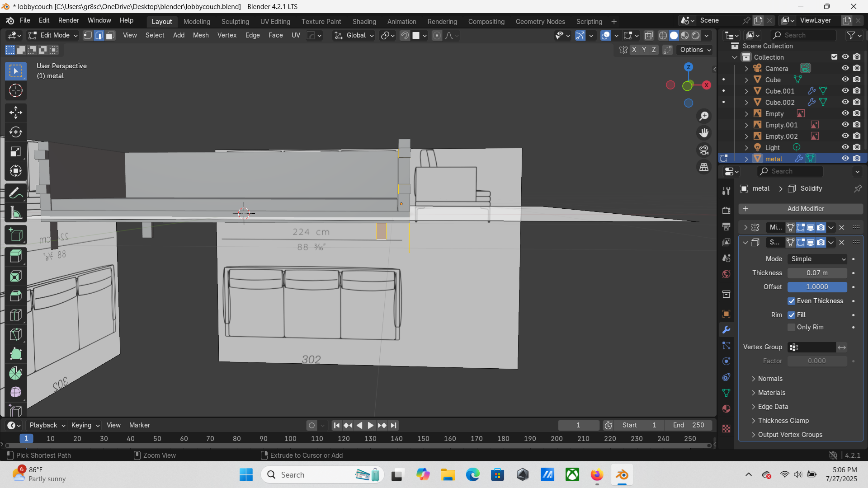Activate the Move tool
The width and height of the screenshot is (868, 488).
(16, 112)
